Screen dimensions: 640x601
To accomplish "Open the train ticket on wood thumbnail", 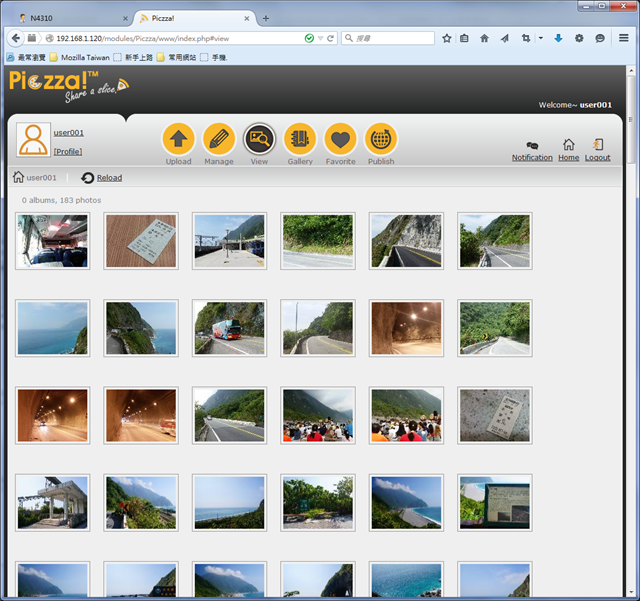I will [141, 241].
